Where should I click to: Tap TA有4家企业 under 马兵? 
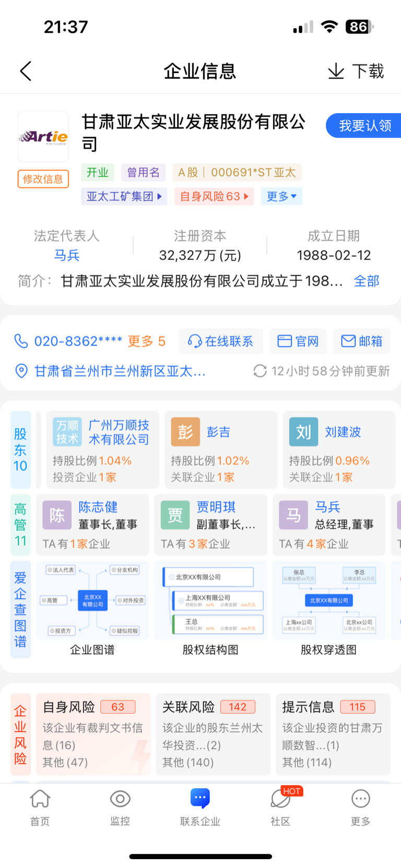click(314, 544)
